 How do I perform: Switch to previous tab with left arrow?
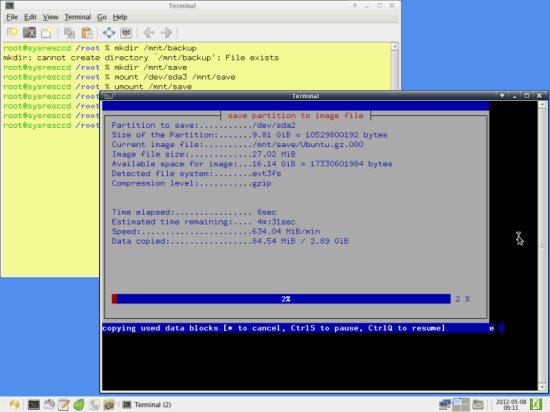(x=149, y=33)
